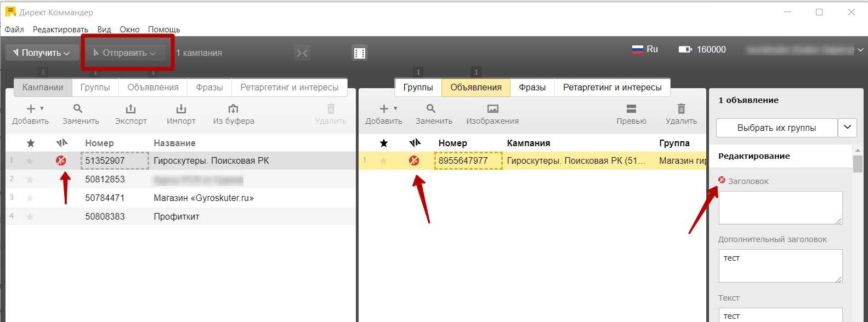
Task: Toggle the star on ad 8955647977
Action: [x=384, y=161]
